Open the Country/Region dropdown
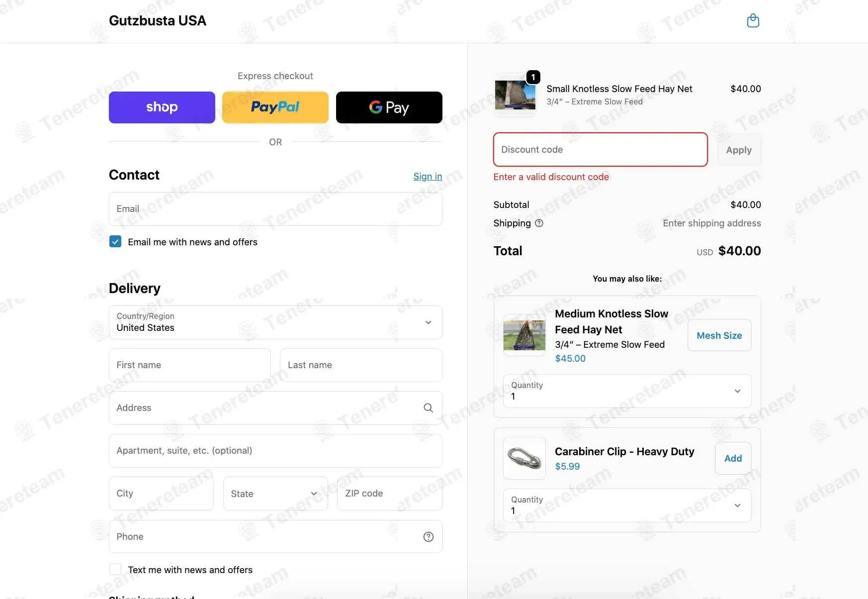The image size is (868, 599). [x=275, y=322]
